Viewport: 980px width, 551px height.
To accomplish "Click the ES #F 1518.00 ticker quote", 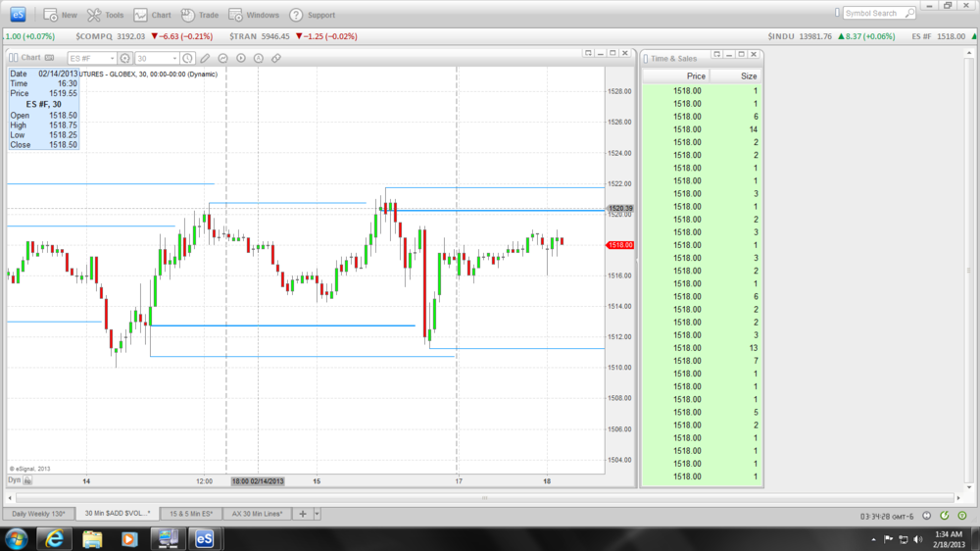I will point(938,36).
